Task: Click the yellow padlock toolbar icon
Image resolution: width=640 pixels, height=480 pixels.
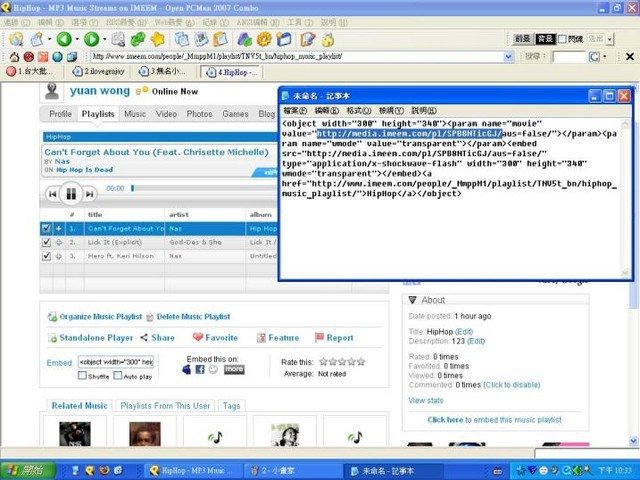Action: (x=328, y=40)
